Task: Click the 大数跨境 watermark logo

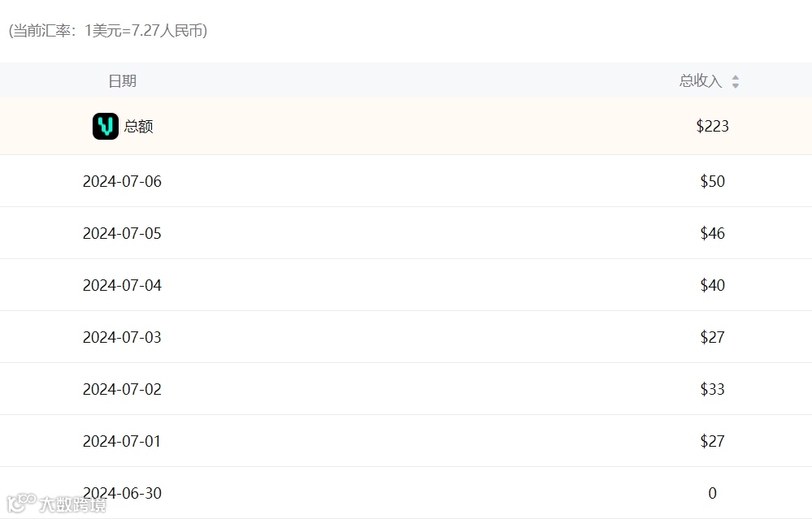Action: tap(55, 504)
